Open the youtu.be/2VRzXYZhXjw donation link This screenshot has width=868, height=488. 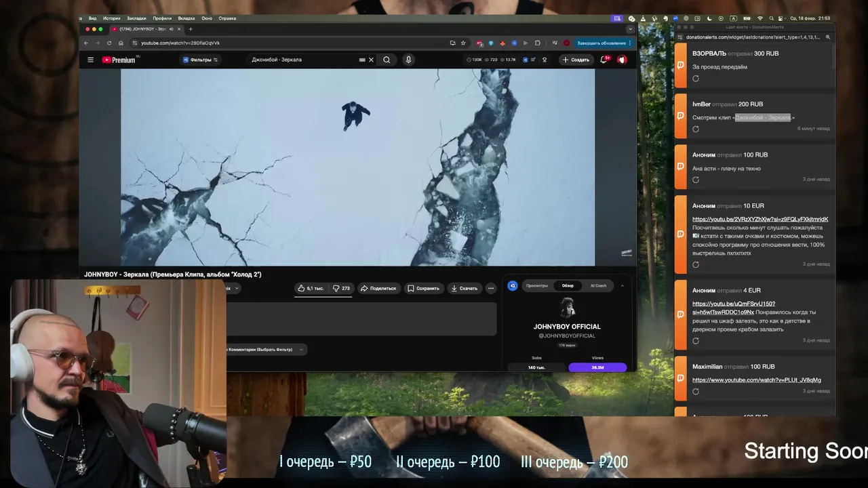point(760,219)
